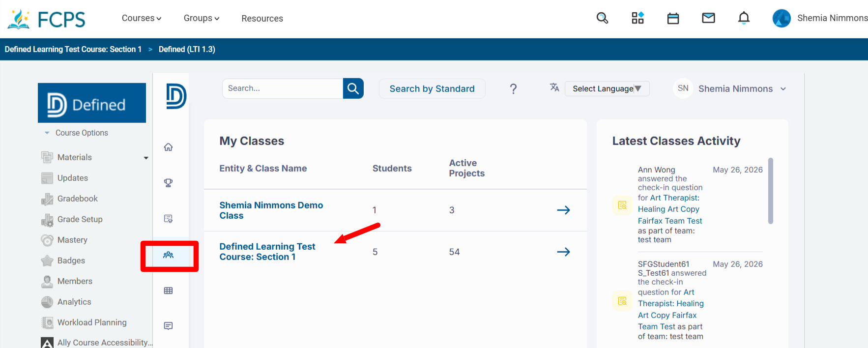Open the certificate list icon in sidebar
868x348 pixels.
(x=168, y=219)
